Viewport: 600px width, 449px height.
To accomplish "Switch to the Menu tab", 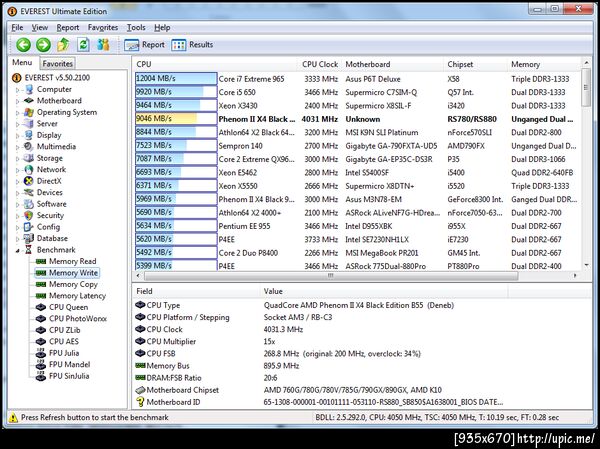I will point(22,62).
